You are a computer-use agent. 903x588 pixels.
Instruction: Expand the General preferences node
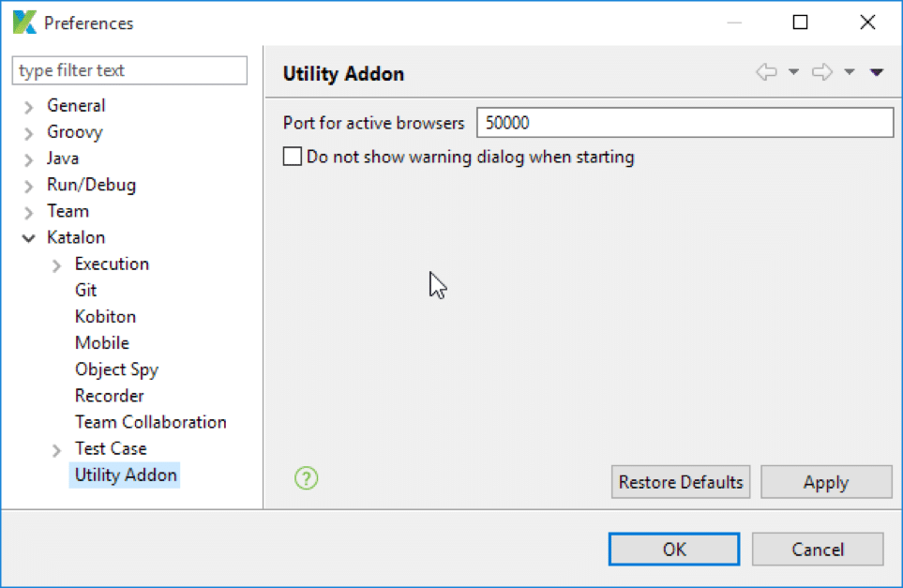29,107
